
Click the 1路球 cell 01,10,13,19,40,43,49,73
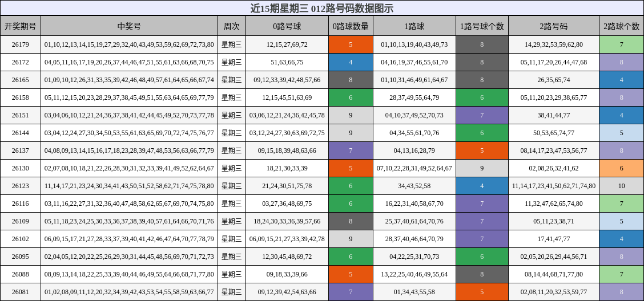414,44
